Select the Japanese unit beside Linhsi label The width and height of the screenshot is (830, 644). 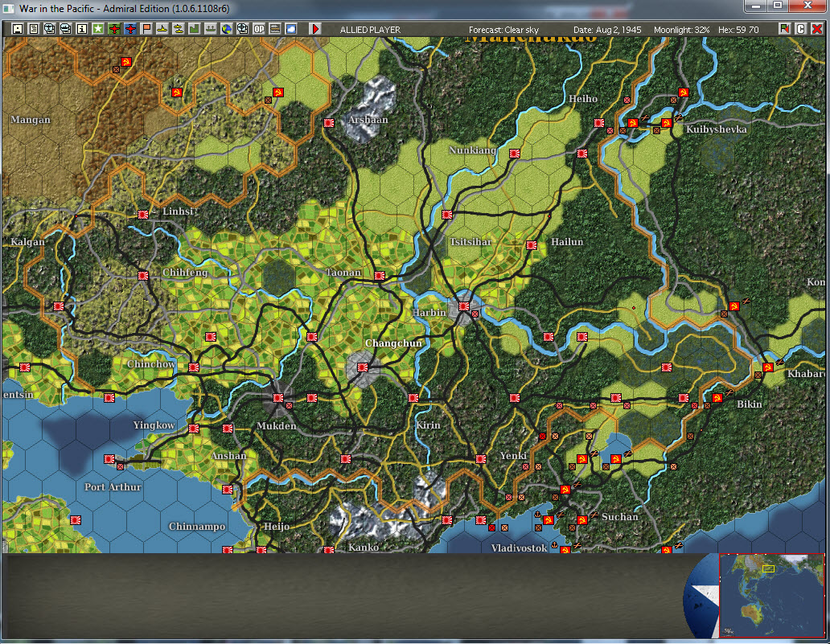tap(143, 215)
